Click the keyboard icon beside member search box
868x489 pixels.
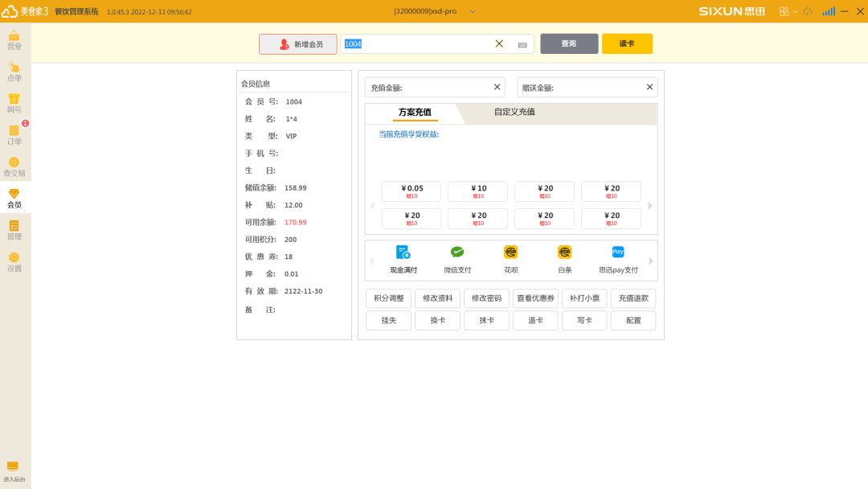521,44
